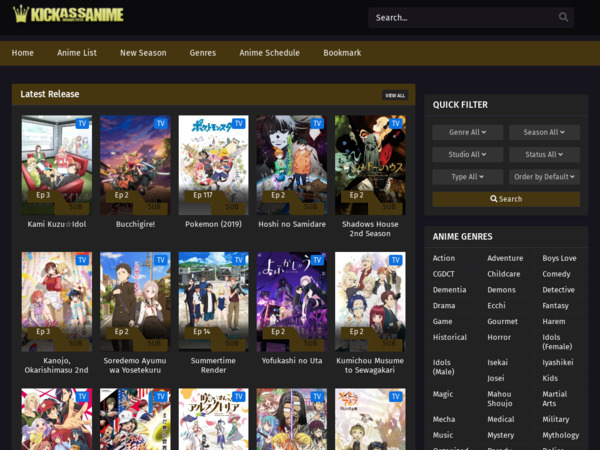Click the View All button

395,96
